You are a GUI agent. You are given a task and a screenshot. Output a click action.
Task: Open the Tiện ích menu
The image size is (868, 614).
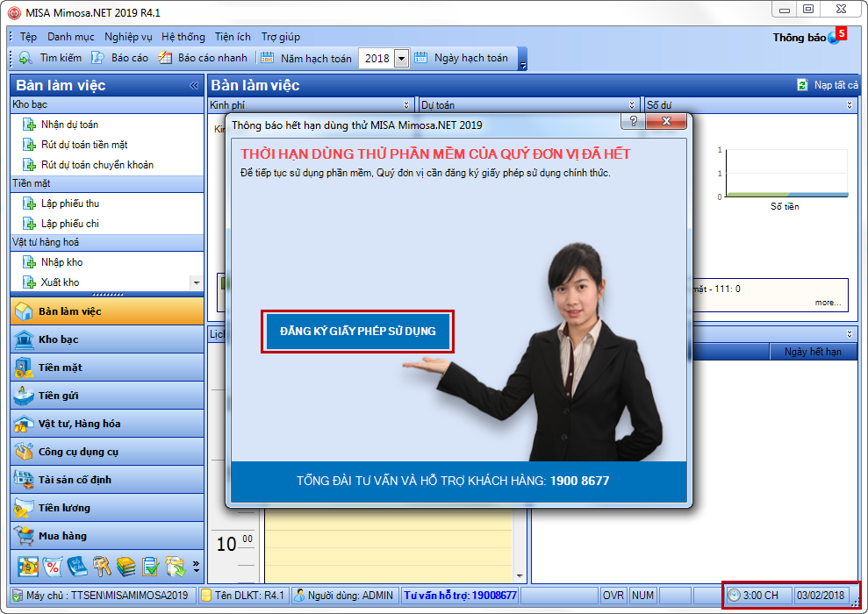click(x=233, y=37)
